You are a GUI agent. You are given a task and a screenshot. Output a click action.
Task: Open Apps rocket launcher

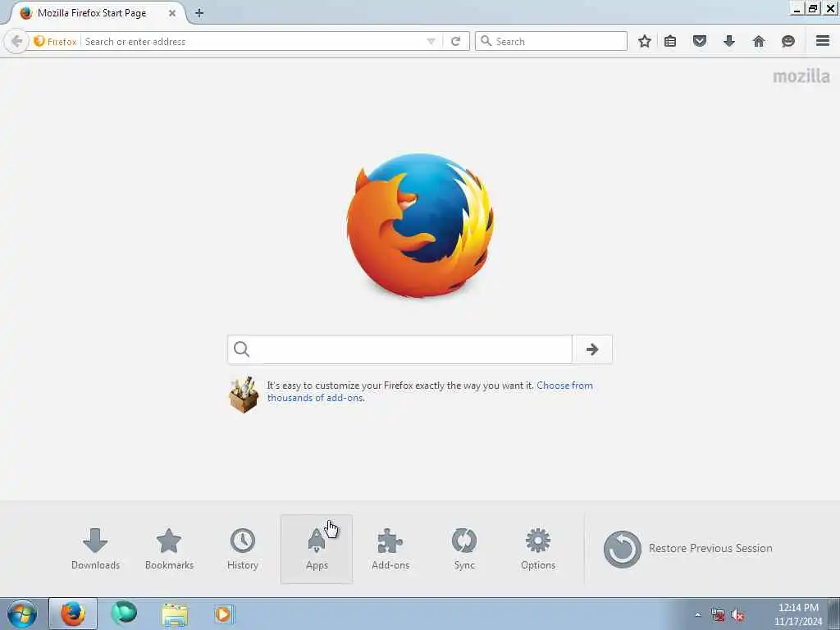317,549
